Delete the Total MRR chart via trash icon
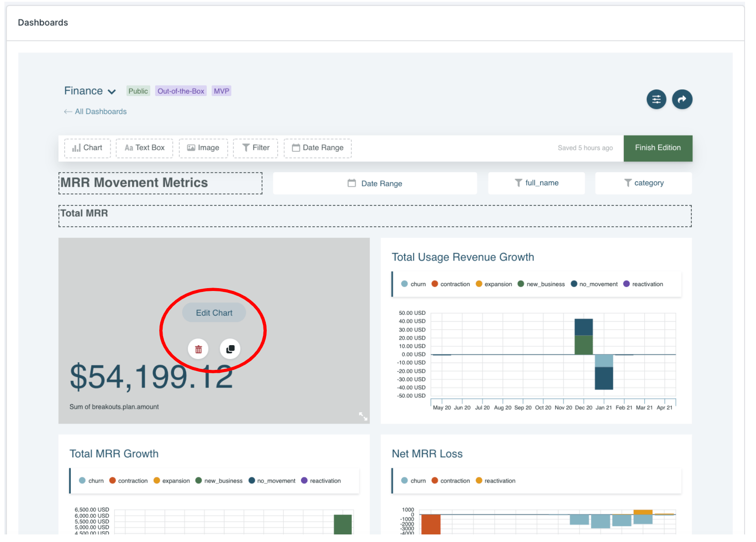756x542 pixels. 198,349
